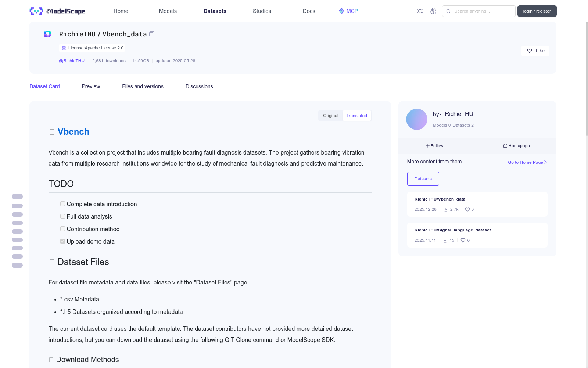The image size is (588, 368).
Task: Open the RichieTHU/Vbench_data card title
Action: tap(440, 199)
